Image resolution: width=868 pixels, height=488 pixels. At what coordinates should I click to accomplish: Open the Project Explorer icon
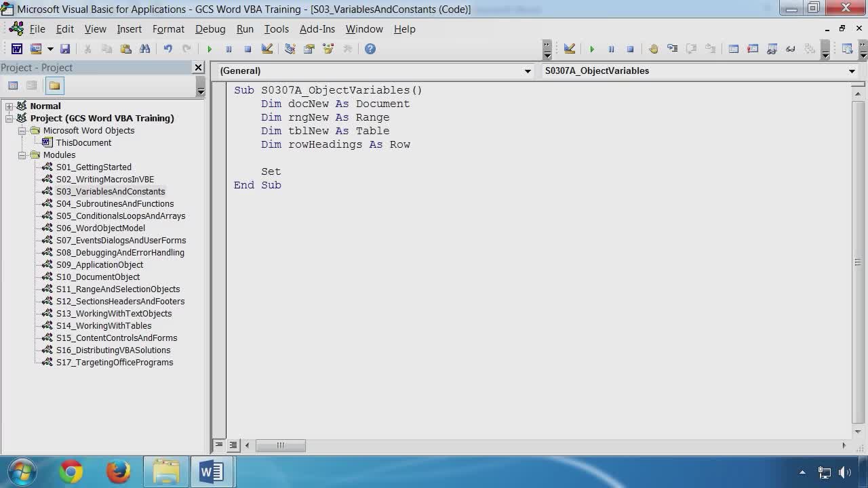pyautogui.click(x=290, y=49)
